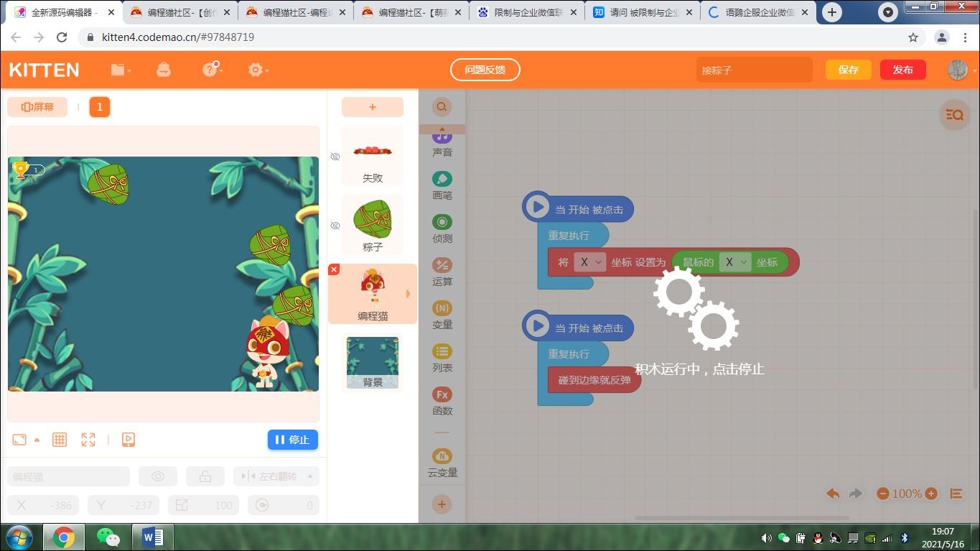Publish the project with 发布
980x551 pixels.
(903, 70)
